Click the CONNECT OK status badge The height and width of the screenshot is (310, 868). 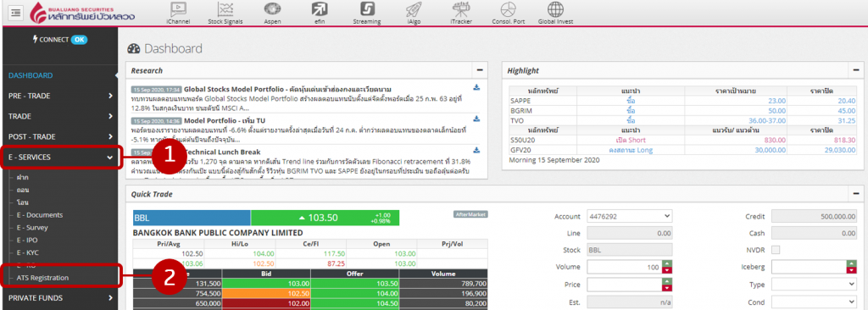click(79, 40)
